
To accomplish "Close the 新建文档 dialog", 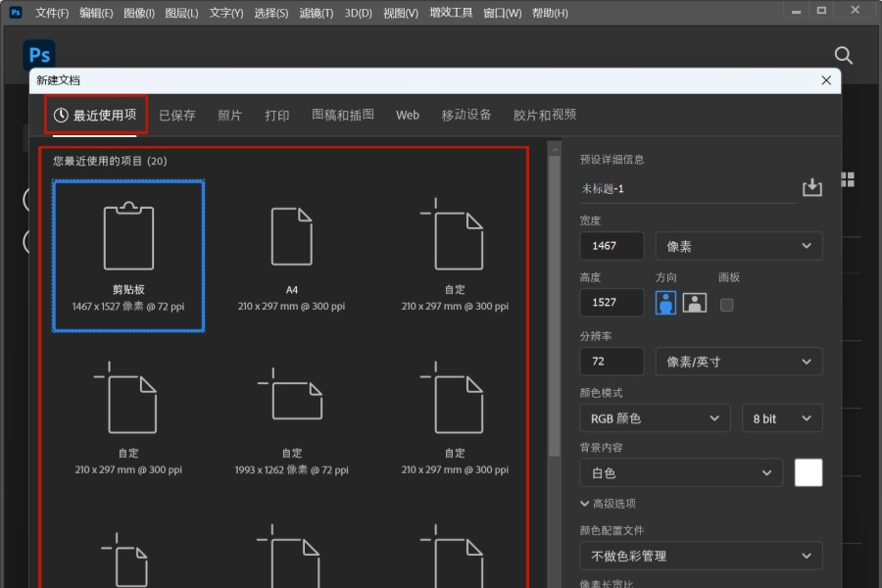I will pos(826,80).
